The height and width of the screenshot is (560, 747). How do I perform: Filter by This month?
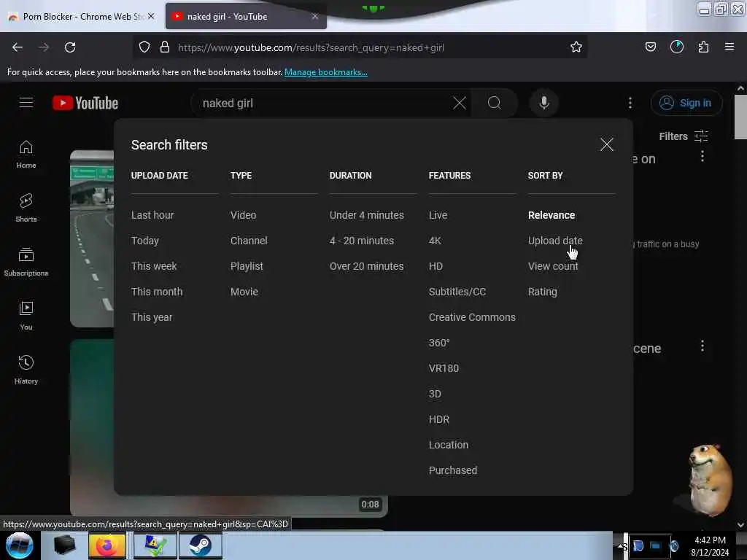pos(157,292)
